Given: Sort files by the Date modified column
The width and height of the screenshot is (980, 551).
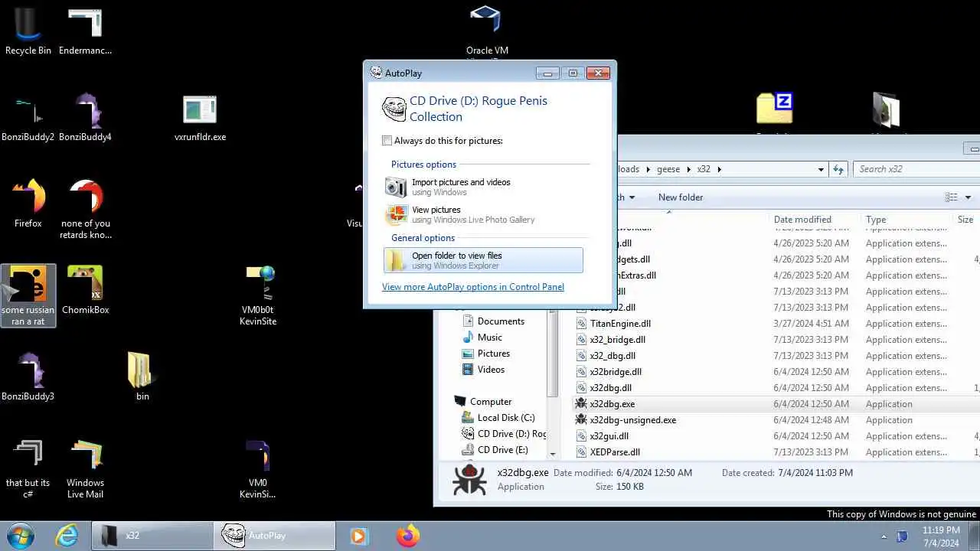Looking at the screenshot, I should 813,220.
